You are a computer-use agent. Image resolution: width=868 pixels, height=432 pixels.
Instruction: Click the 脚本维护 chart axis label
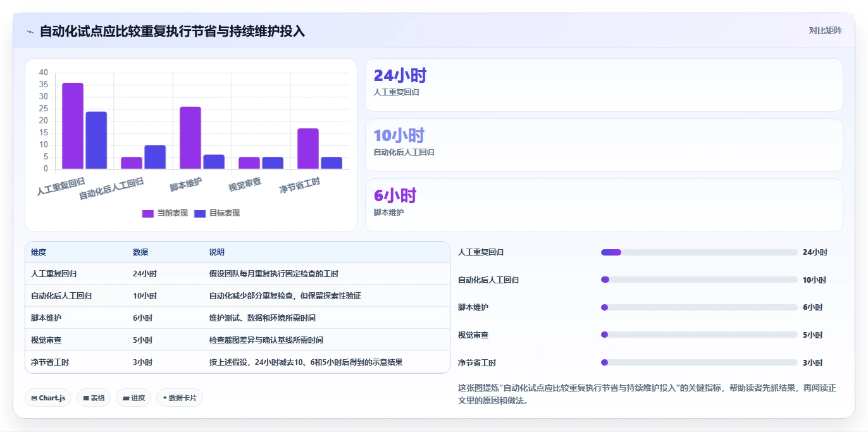(186, 185)
